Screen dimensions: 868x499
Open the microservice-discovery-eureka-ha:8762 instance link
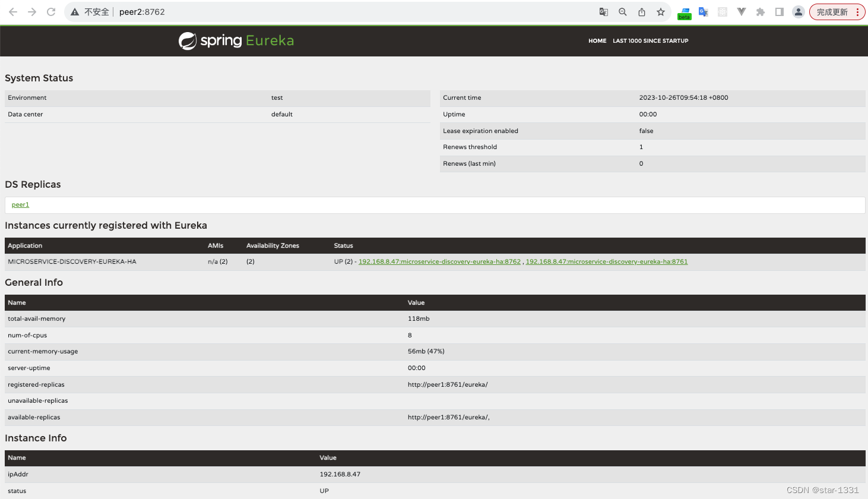click(x=439, y=262)
